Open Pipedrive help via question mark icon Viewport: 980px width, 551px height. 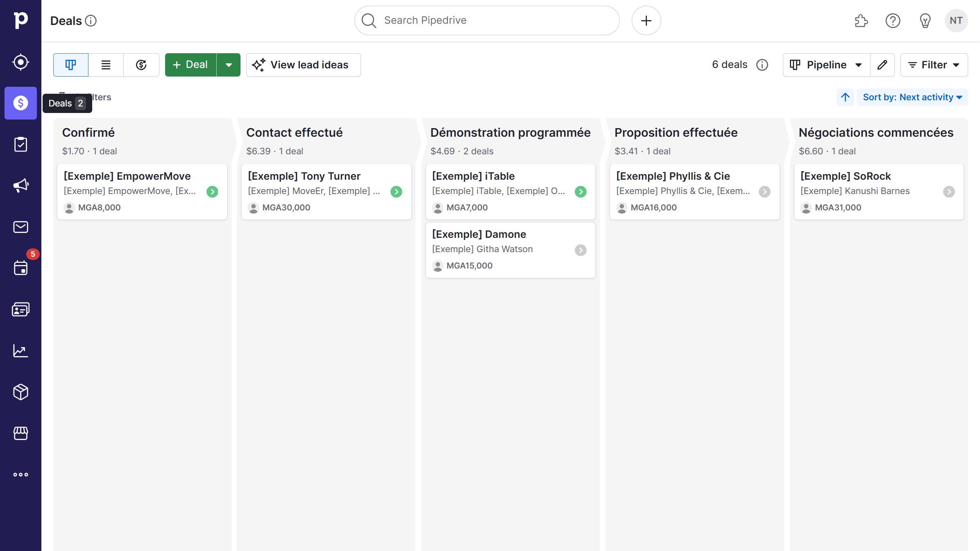pyautogui.click(x=893, y=20)
